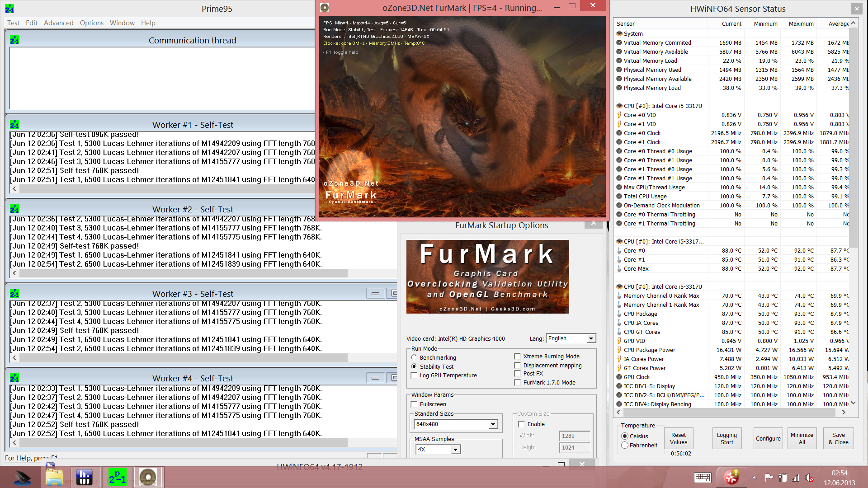Click the right arrow of HWiNFO horizontal scrollbar
The image size is (868, 488).
click(844, 412)
